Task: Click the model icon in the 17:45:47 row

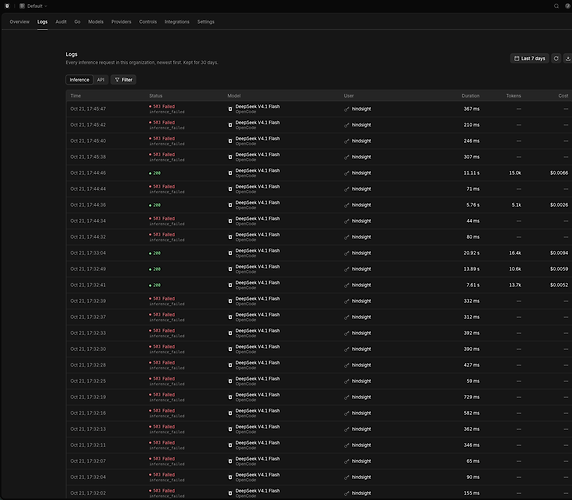Action: click(x=230, y=109)
